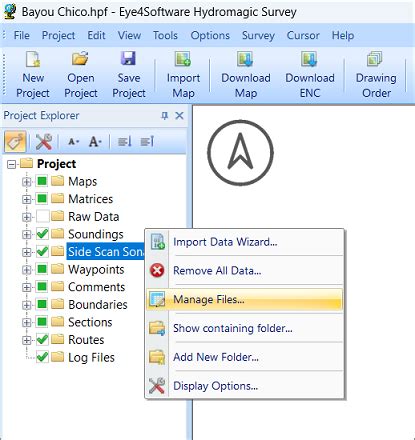Screen dimensions: 415x440
Task: Open the Options menu
Action: click(210, 35)
